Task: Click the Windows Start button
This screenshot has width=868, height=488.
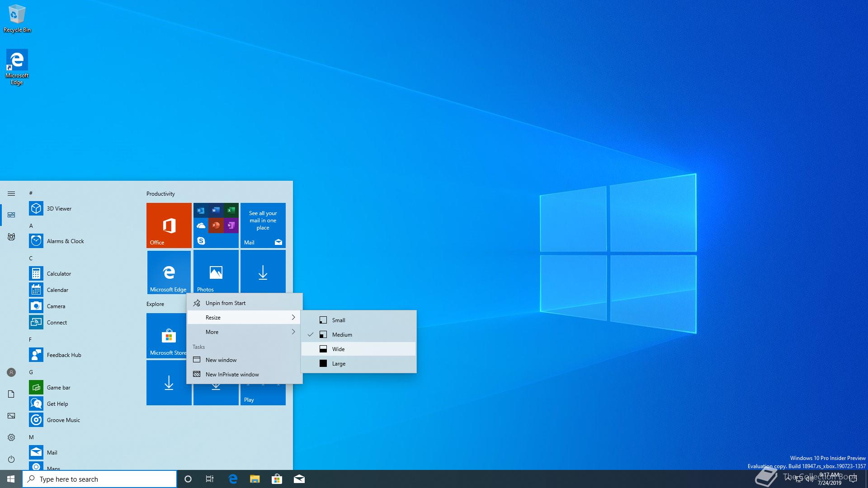Action: (11, 479)
